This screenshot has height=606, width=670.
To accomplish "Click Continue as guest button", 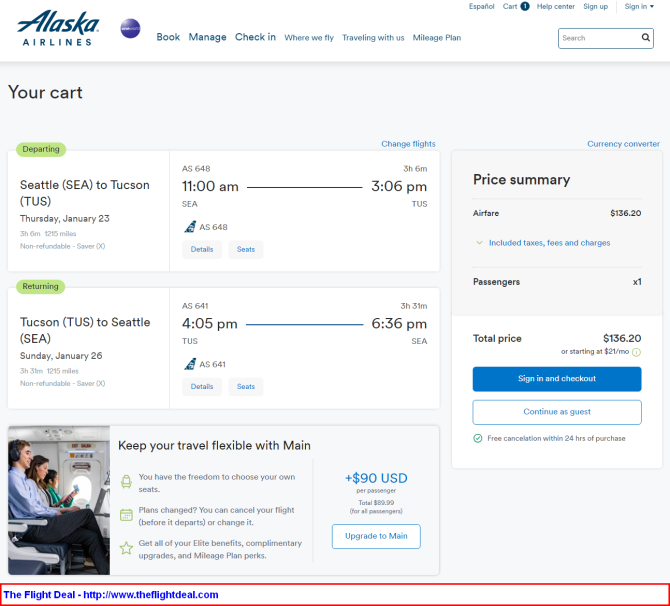I will tap(557, 412).
